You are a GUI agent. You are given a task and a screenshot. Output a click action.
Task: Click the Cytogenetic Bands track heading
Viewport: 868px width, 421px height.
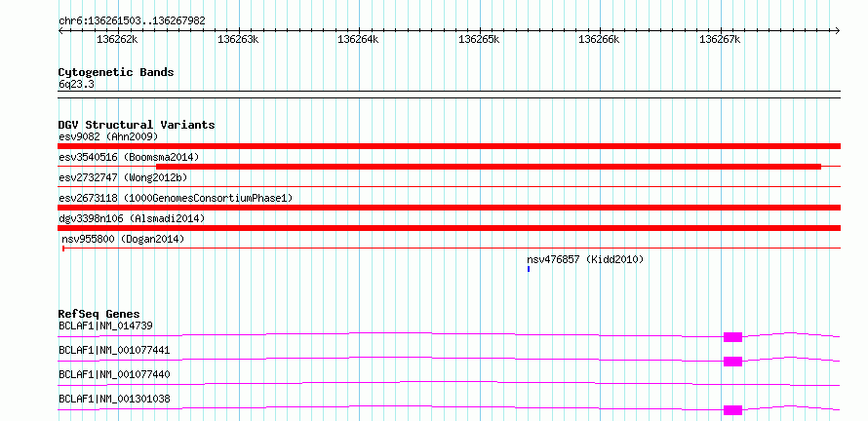116,72
